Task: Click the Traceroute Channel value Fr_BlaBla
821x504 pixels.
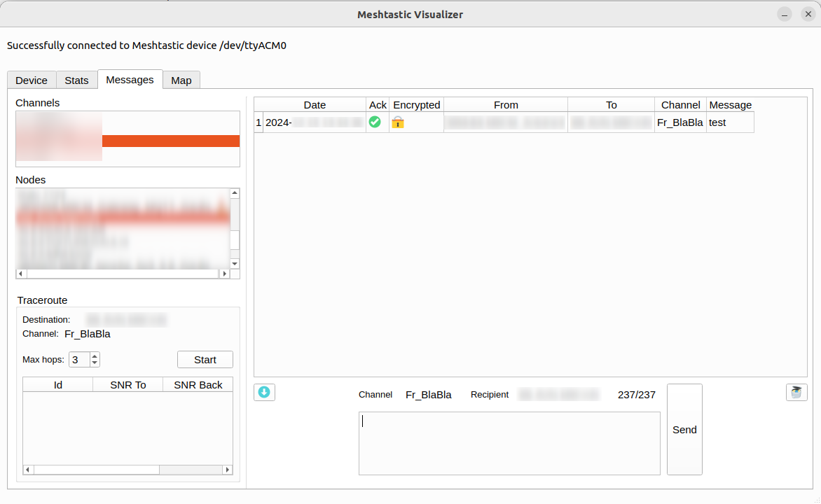Action: click(88, 334)
